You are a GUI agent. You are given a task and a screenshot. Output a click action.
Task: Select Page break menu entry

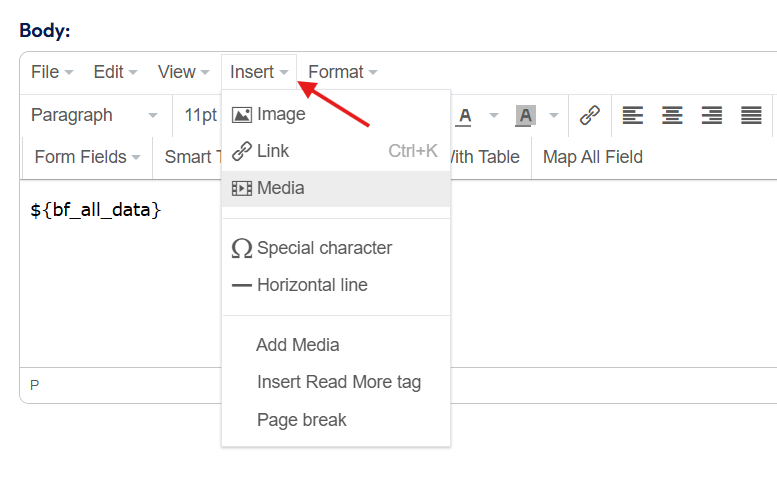(301, 420)
